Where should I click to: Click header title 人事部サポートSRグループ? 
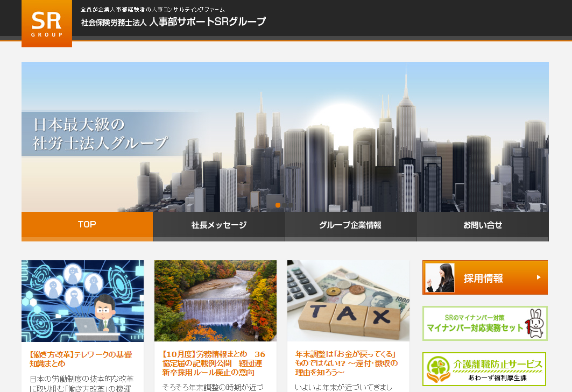click(x=207, y=22)
